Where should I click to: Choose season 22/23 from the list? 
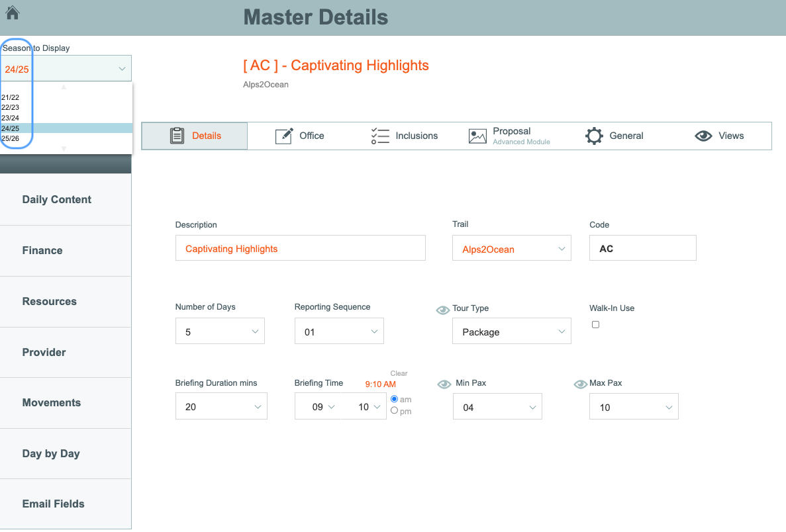coord(66,107)
